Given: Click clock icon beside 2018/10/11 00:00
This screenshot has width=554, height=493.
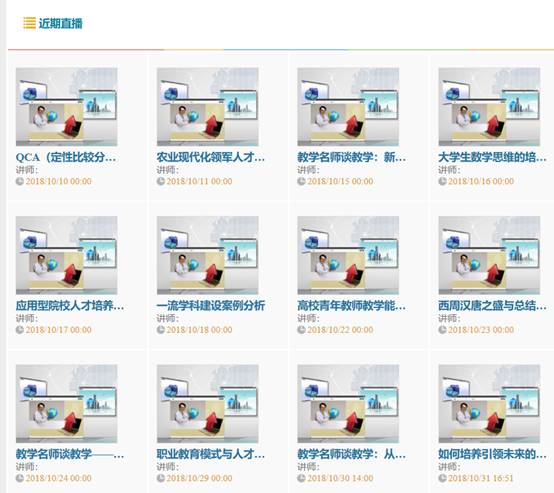Looking at the screenshot, I should (161, 181).
